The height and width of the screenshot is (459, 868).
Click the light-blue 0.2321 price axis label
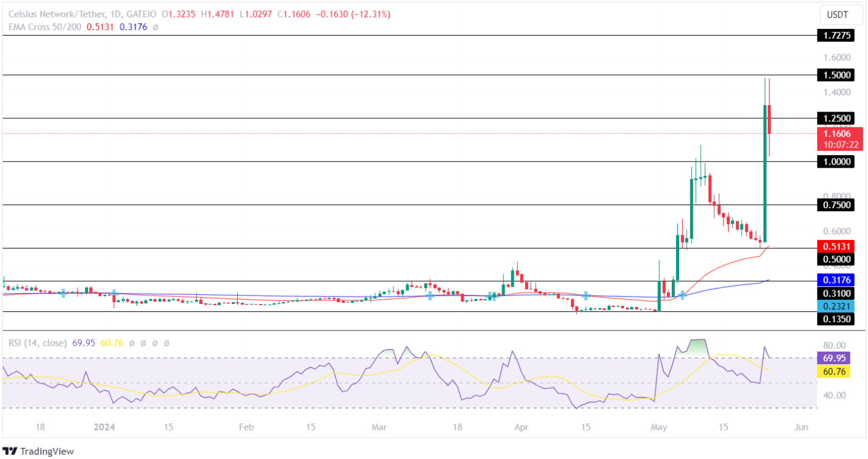point(836,306)
